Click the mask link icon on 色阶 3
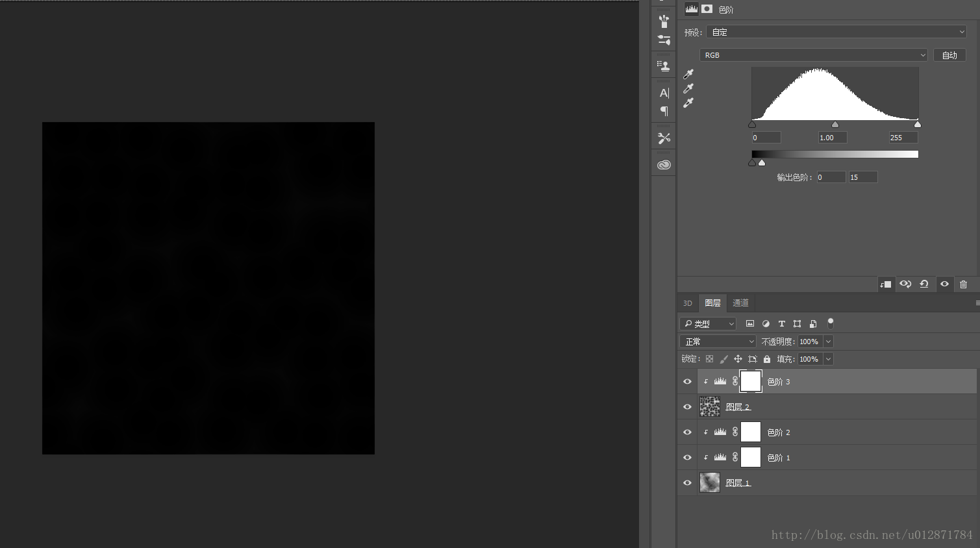 click(x=735, y=382)
